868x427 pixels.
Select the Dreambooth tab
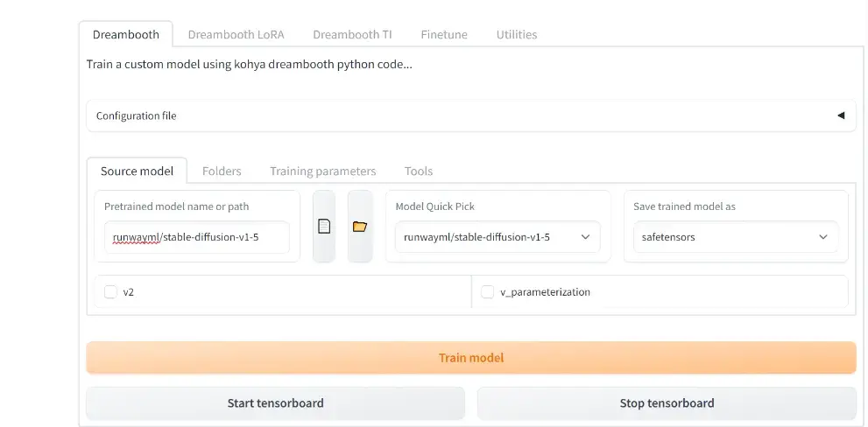pyautogui.click(x=126, y=35)
